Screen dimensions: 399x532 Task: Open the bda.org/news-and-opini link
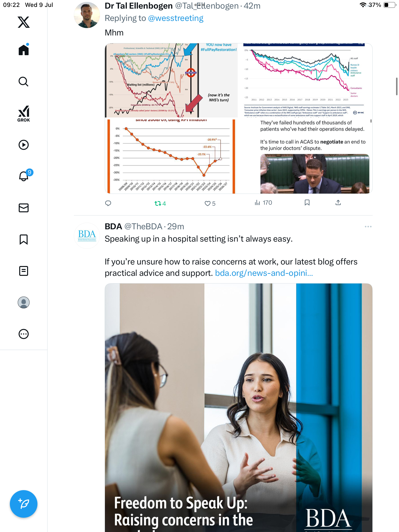[x=264, y=273]
